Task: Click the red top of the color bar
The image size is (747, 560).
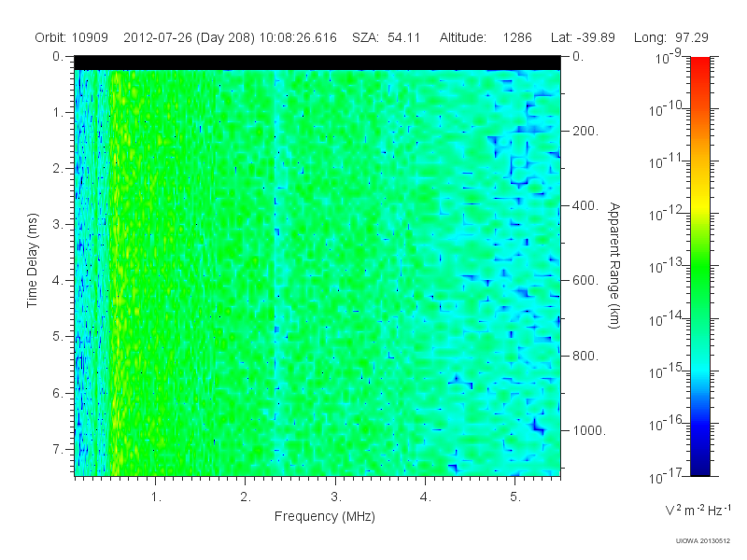Action: tap(699, 64)
